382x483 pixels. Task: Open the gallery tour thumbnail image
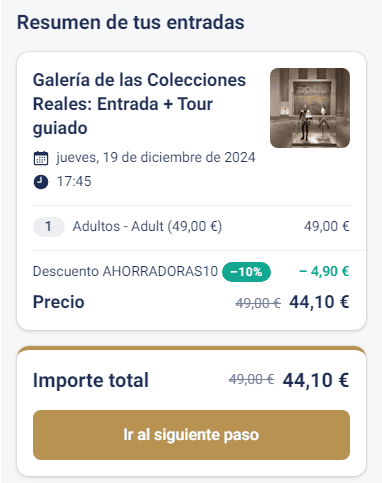pyautogui.click(x=310, y=108)
